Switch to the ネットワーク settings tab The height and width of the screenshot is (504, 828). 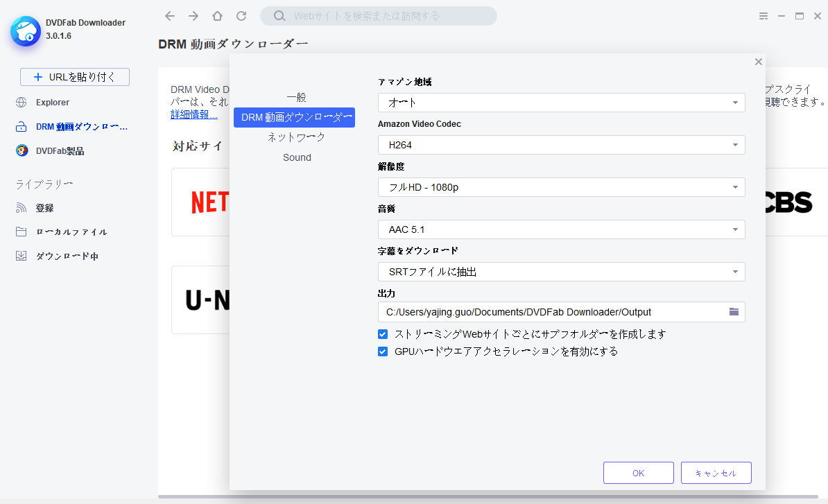coord(296,137)
